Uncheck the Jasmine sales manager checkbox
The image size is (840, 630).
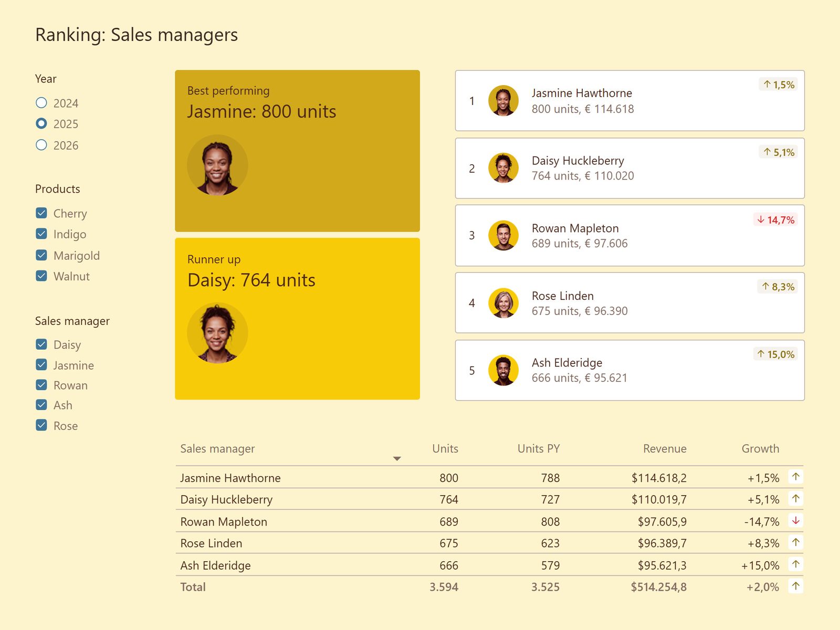click(41, 365)
